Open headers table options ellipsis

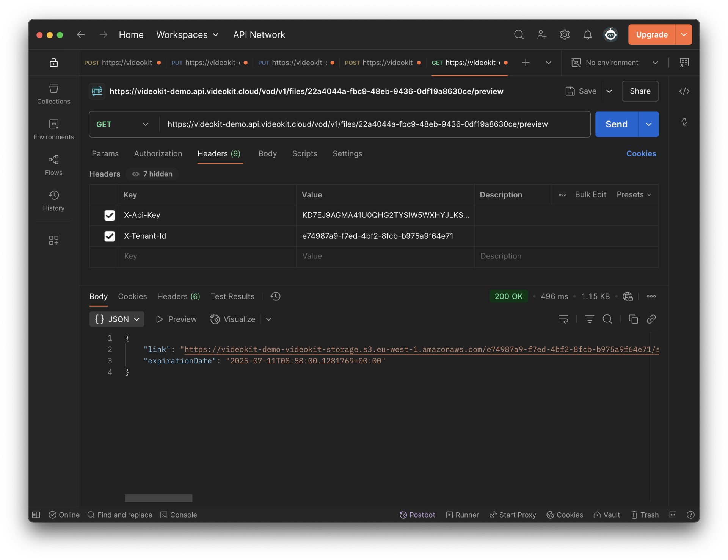click(562, 195)
